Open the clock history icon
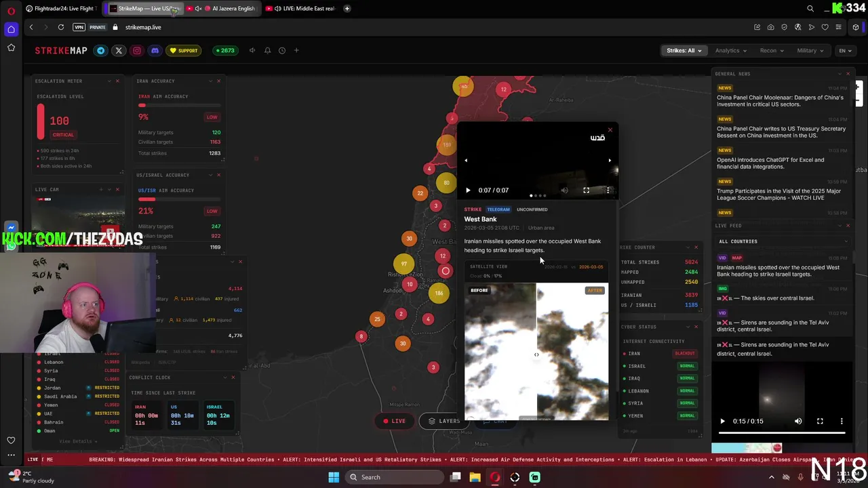Image resolution: width=868 pixels, height=488 pixels. 282,50
